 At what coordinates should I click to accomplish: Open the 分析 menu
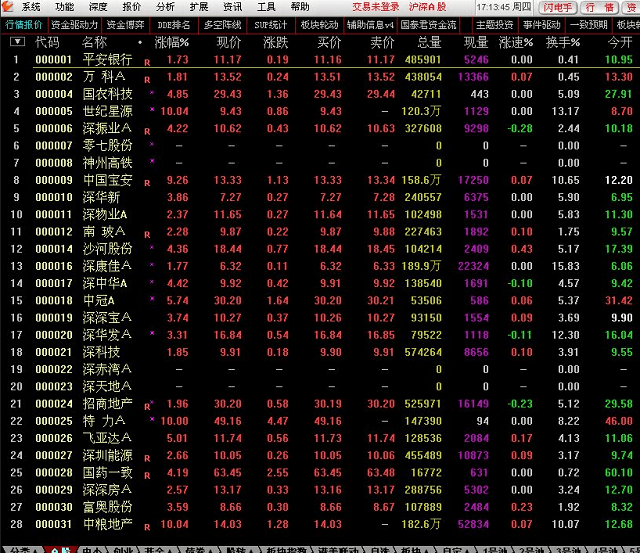tap(165, 7)
